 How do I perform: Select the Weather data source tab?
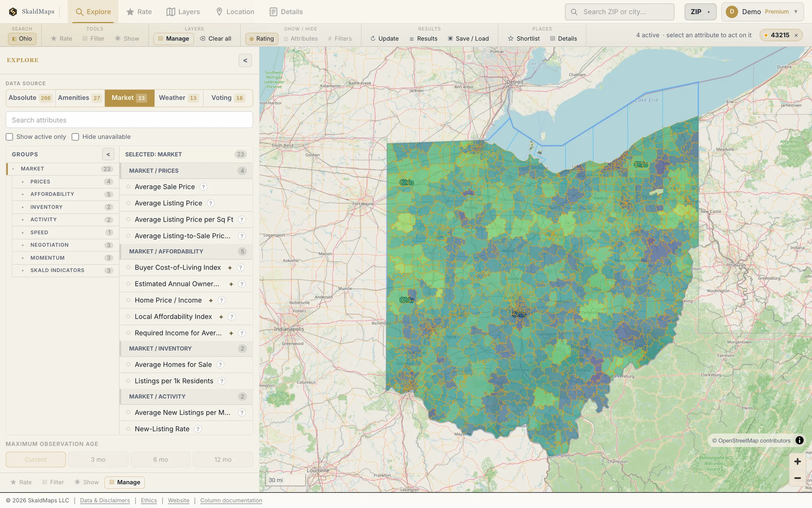[179, 98]
